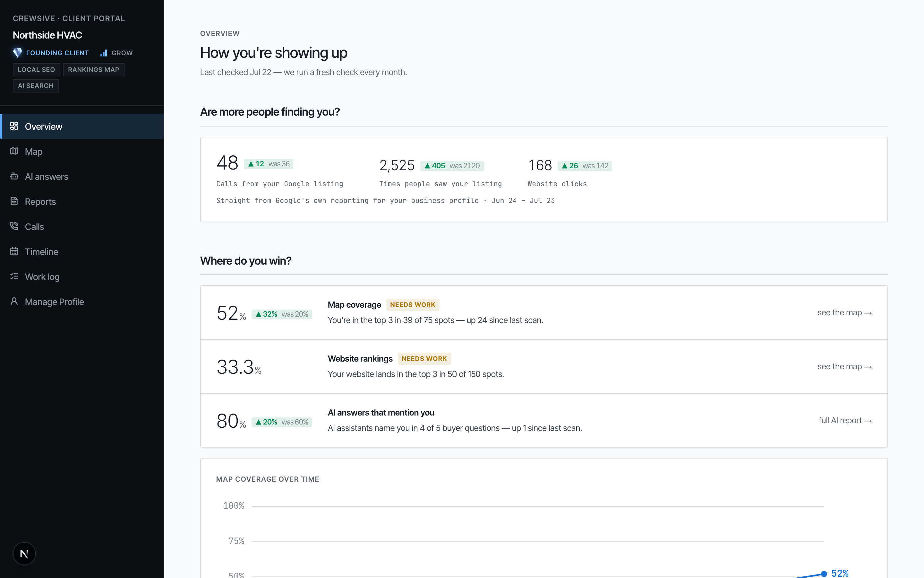The width and height of the screenshot is (924, 578).
Task: Click the MAP COVERAGE OVER TIME title
Action: click(x=268, y=479)
